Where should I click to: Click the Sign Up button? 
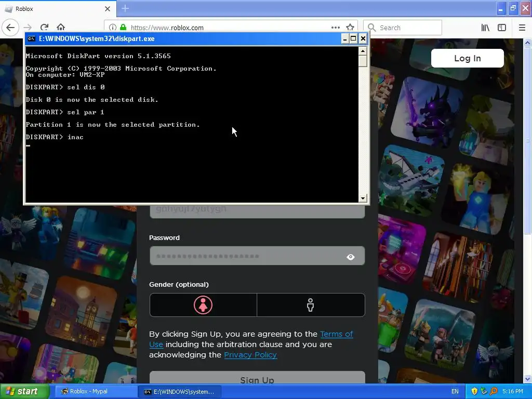click(257, 378)
